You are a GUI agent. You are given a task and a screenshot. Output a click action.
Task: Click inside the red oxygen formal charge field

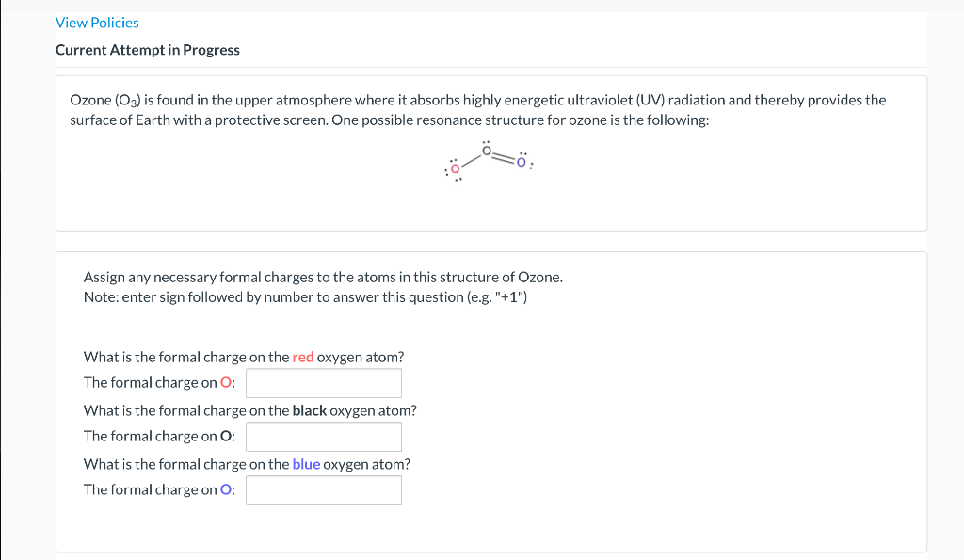(x=323, y=382)
